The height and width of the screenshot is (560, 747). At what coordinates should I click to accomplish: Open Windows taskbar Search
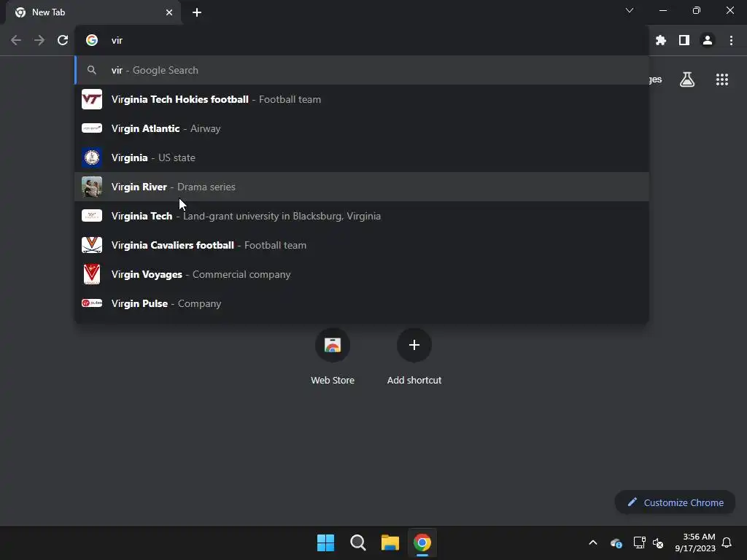pos(357,542)
